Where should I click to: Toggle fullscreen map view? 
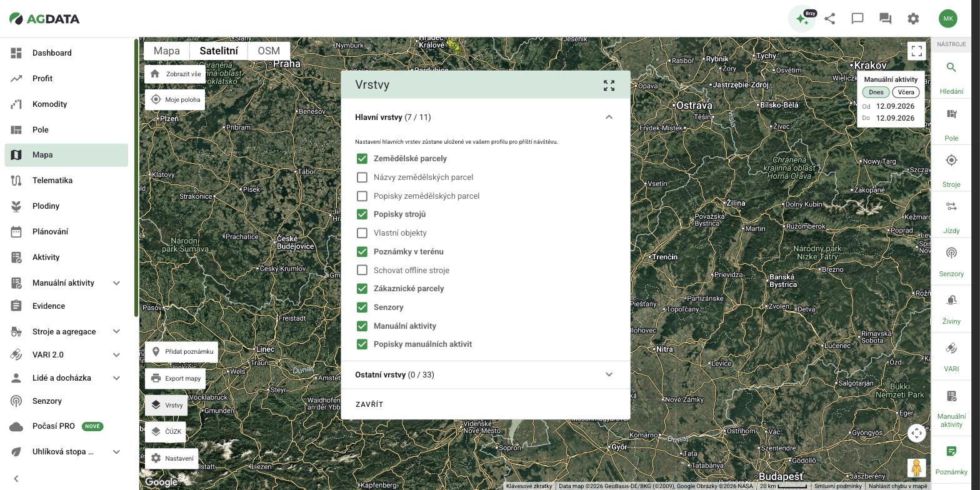click(916, 51)
